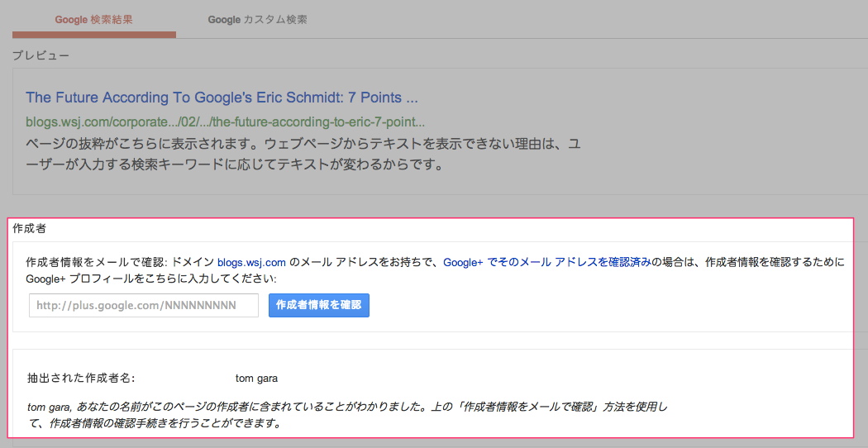This screenshot has width=868, height=448.
Task: Click the blank area in the preview box
Action: coord(720,133)
